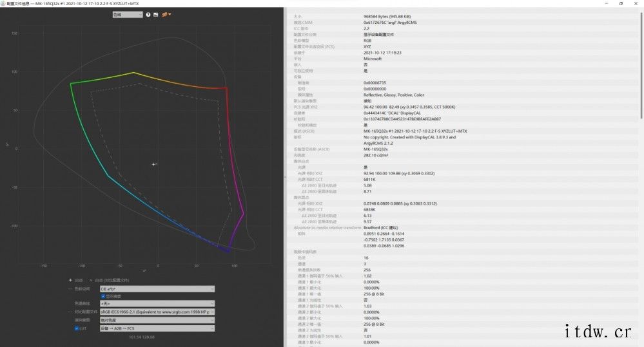Select the '161.54 128.68' coordinates readout under plot

142,337
